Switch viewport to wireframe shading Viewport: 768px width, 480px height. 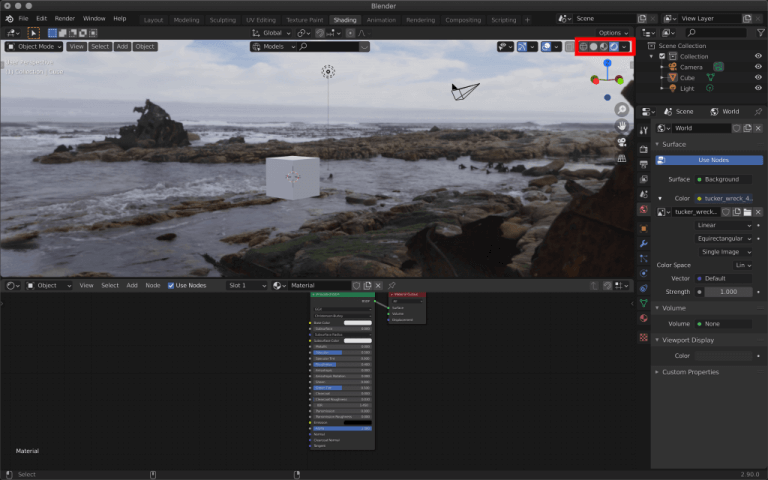583,46
